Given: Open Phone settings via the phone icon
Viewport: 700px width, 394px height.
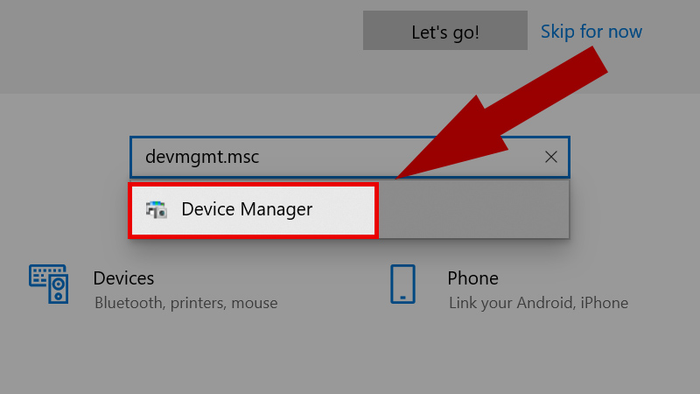Looking at the screenshot, I should tap(403, 284).
